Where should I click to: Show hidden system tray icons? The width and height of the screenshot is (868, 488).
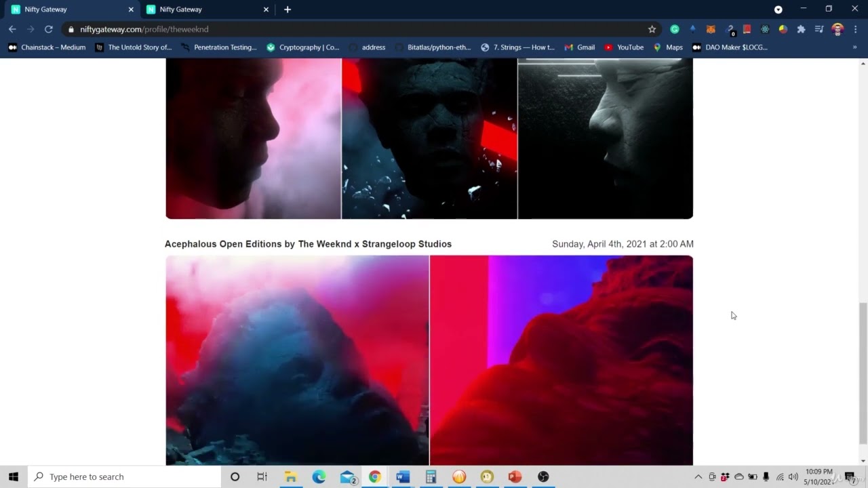698,476
